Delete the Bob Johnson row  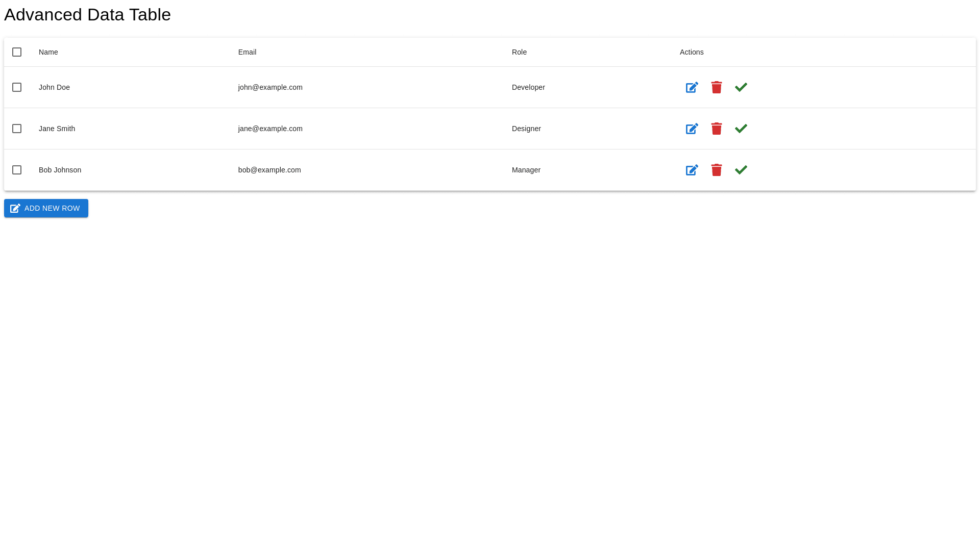click(x=716, y=170)
